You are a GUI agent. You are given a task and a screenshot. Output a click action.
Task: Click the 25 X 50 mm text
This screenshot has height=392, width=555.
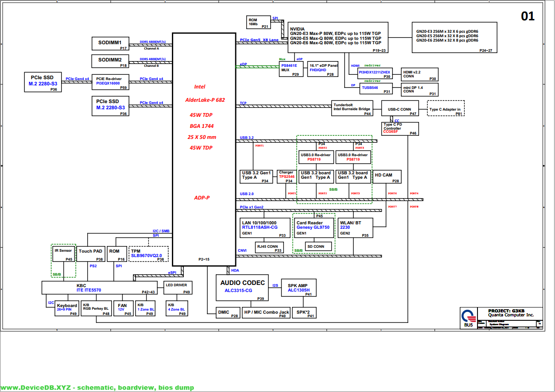point(202,137)
